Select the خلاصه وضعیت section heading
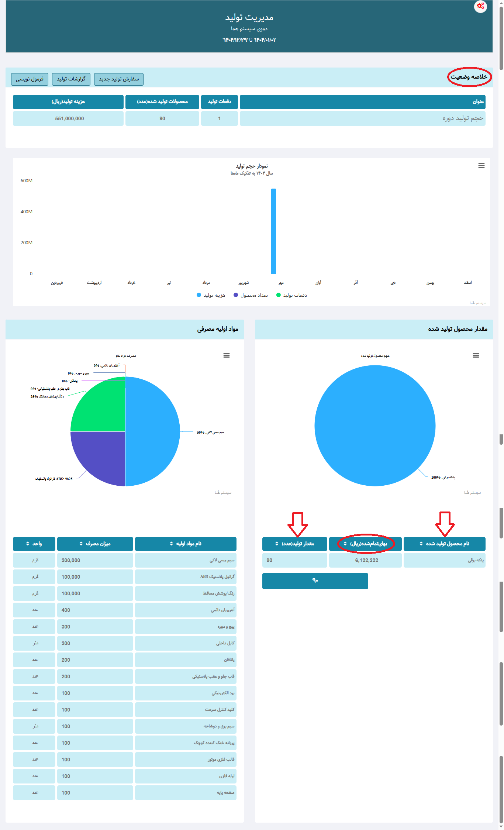This screenshot has width=504, height=830. pyautogui.click(x=469, y=77)
